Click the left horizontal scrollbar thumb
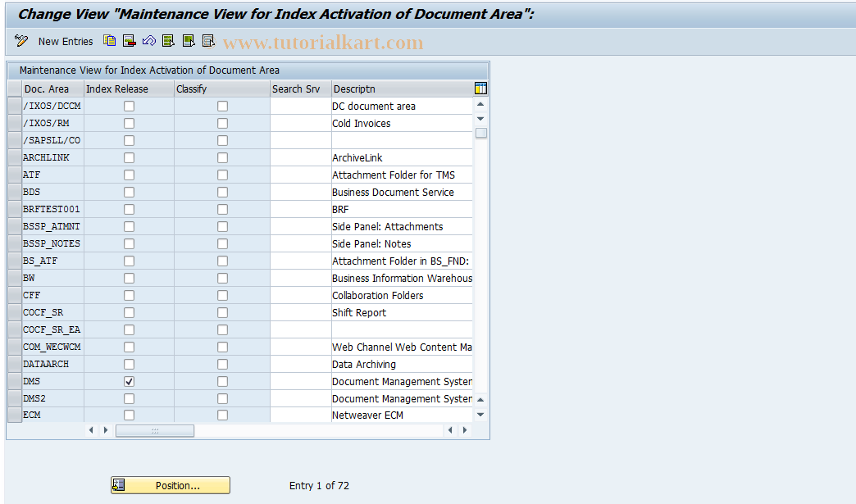 pyautogui.click(x=155, y=430)
